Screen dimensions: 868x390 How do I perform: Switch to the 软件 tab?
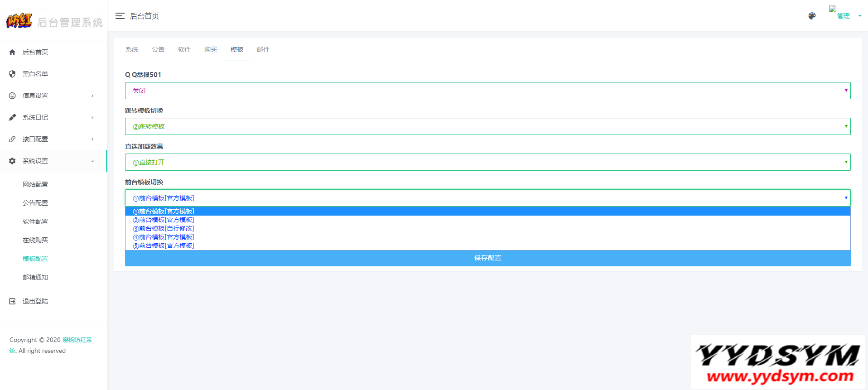pos(184,49)
